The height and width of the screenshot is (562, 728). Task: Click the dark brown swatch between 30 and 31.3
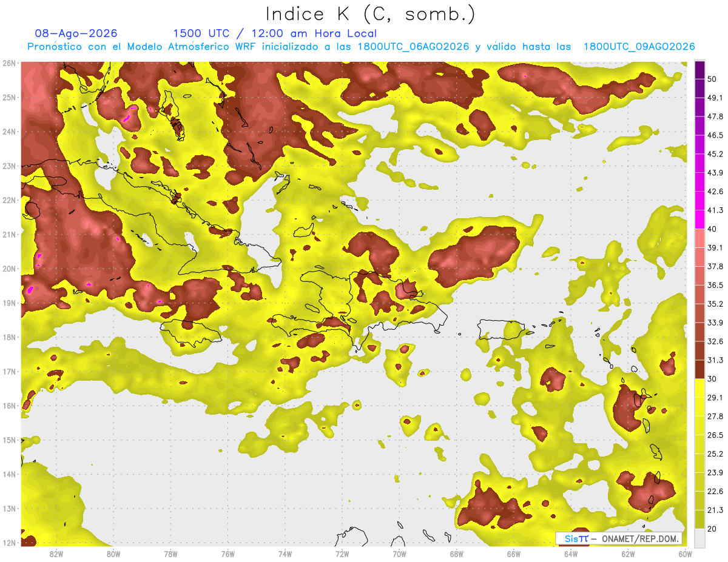click(x=699, y=369)
